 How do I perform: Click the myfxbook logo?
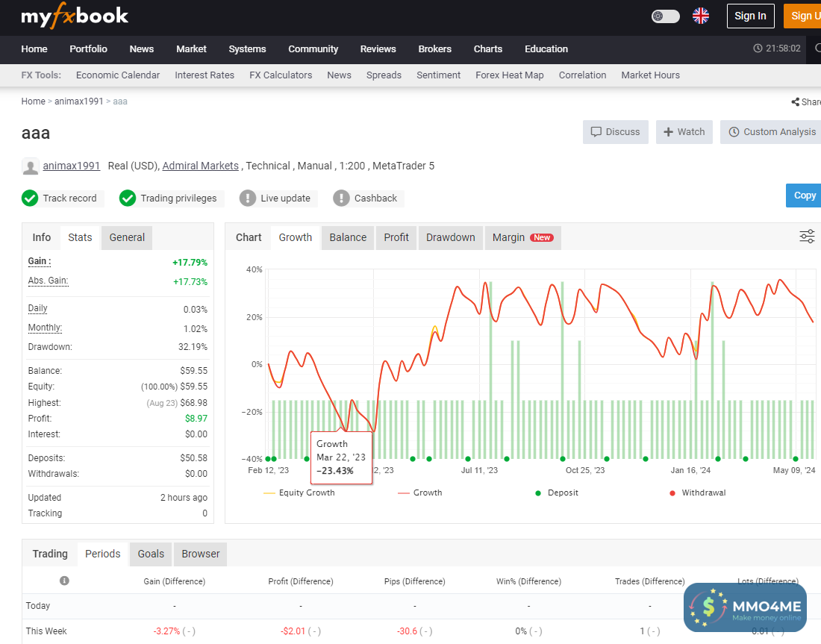[75, 16]
